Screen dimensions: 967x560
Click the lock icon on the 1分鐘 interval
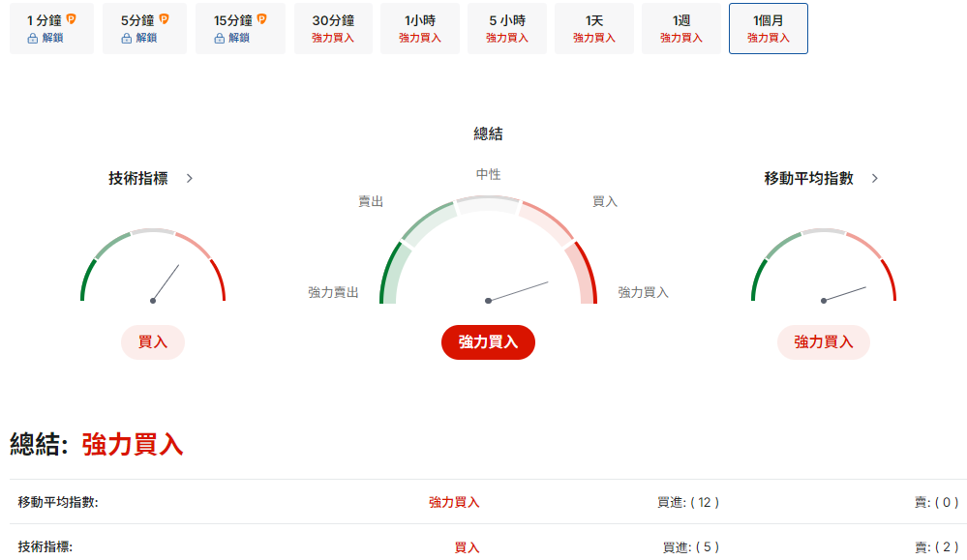[x=33, y=38]
